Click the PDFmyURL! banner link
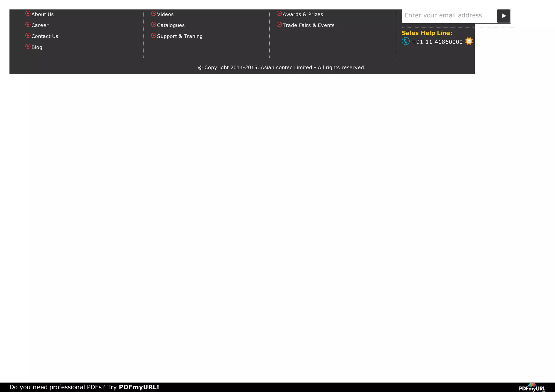The image size is (555, 392). [139, 387]
